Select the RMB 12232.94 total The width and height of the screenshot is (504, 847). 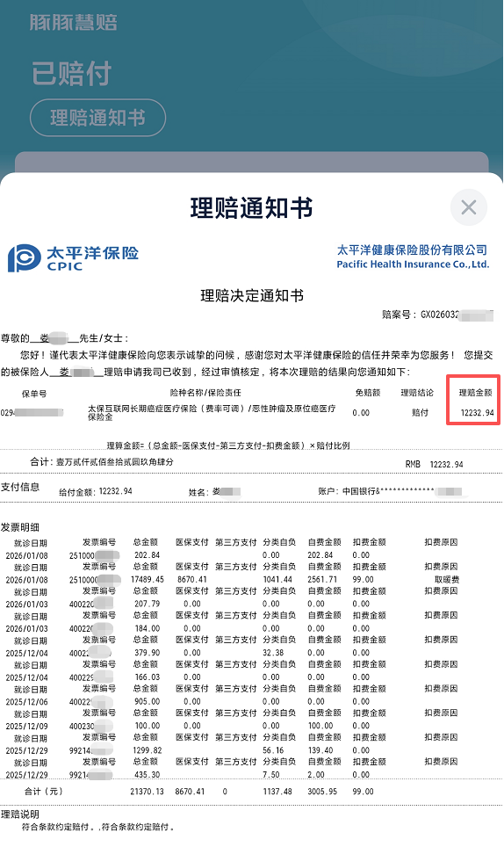tap(434, 464)
